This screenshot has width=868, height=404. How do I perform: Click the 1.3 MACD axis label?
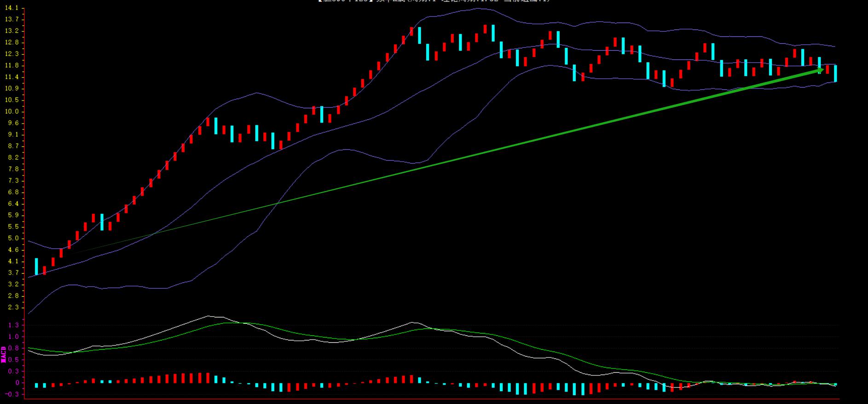[x=13, y=325]
